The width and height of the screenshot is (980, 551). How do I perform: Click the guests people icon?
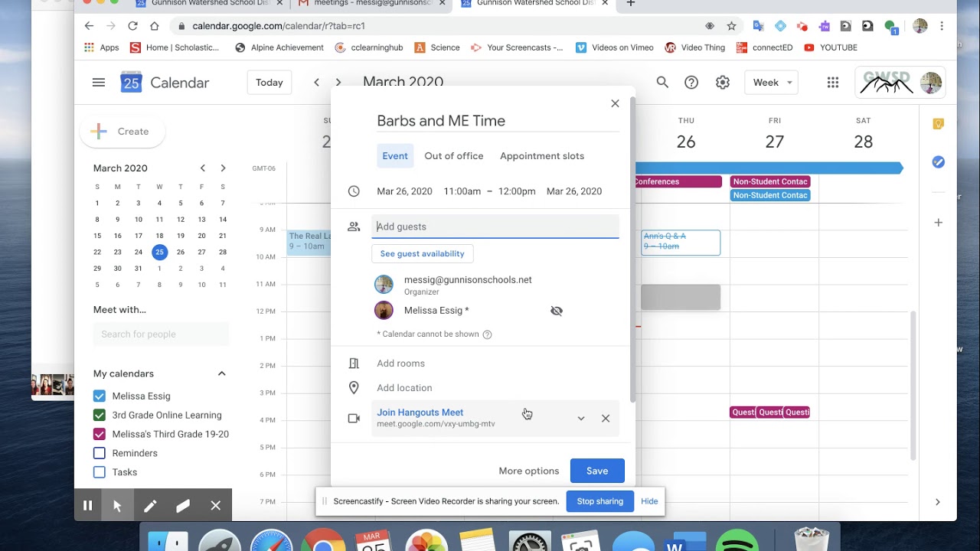click(354, 227)
